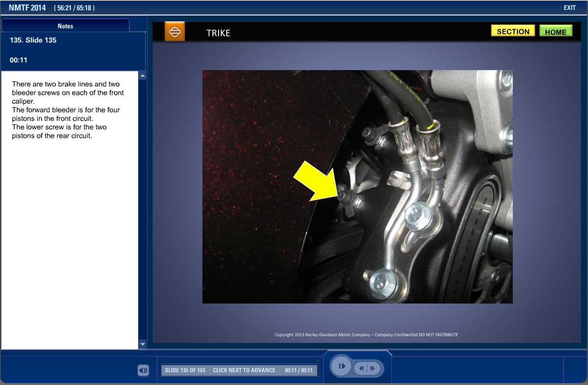Click the NMTF 2014 course title
Viewport: 588px width, 385px height.
tap(27, 8)
